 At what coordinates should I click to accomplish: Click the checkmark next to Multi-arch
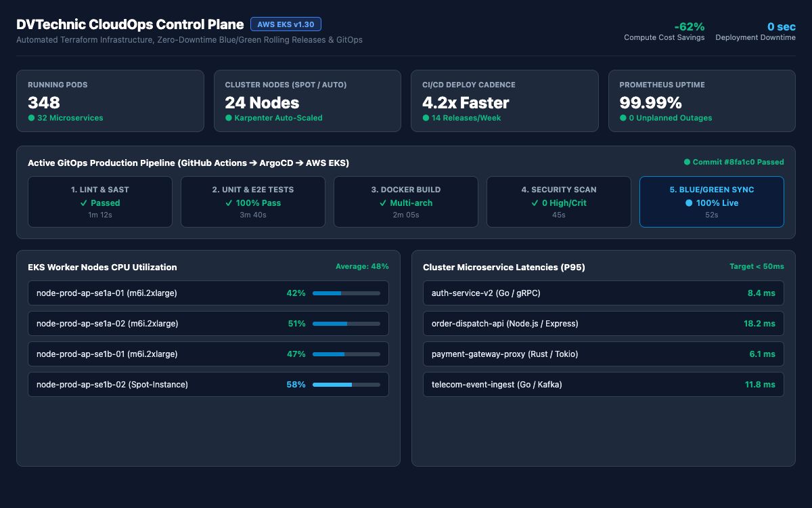[x=383, y=203]
